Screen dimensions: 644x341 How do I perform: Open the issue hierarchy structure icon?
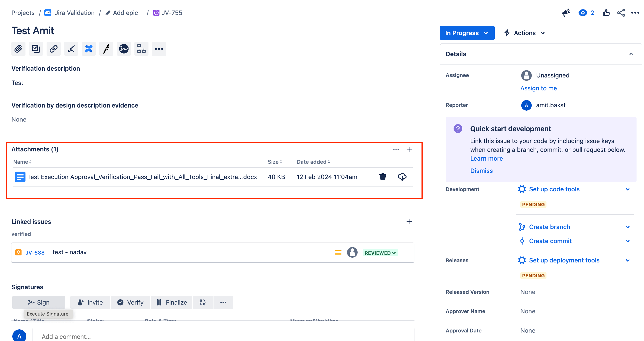pos(141,49)
